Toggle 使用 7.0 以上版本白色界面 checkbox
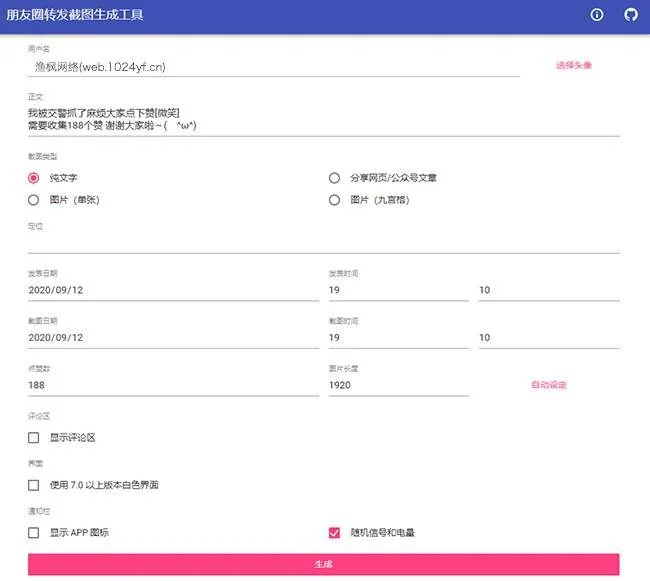Screen dimensions: 650x581 [34, 485]
